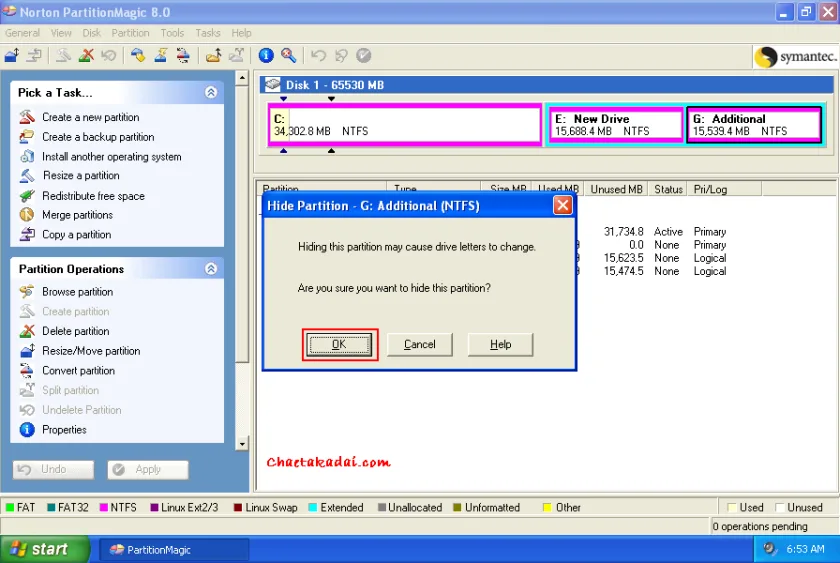Image resolution: width=840 pixels, height=563 pixels.
Task: Click the NTFS magenta legend swatch
Action: 104,507
